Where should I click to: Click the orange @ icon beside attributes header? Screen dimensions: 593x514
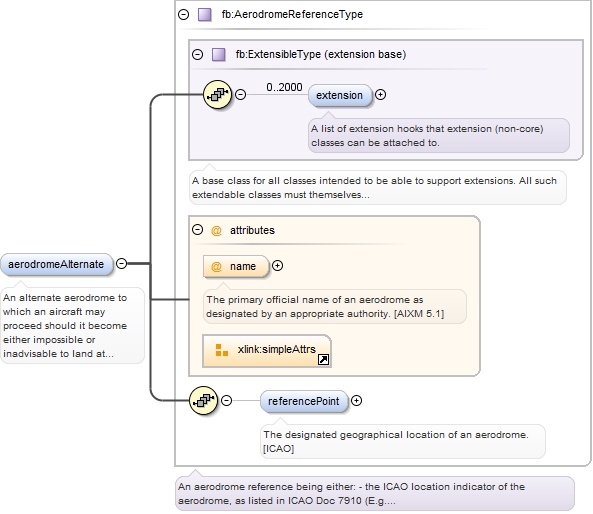point(216,230)
